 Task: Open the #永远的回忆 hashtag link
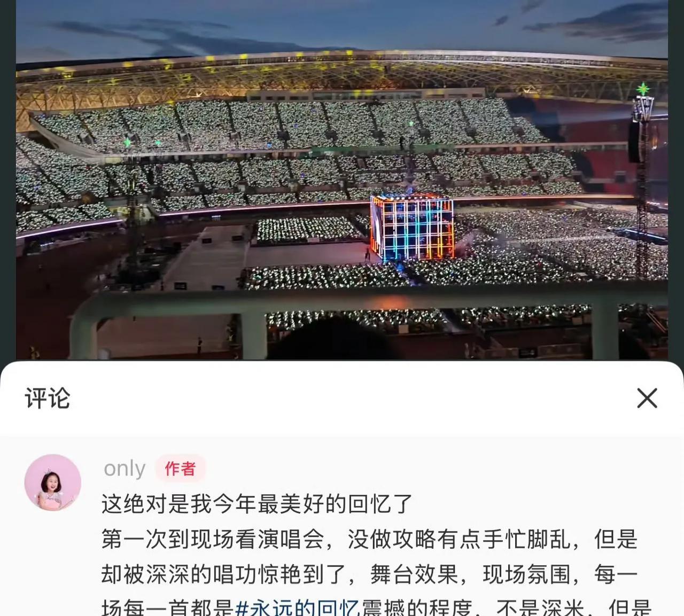click(x=297, y=608)
